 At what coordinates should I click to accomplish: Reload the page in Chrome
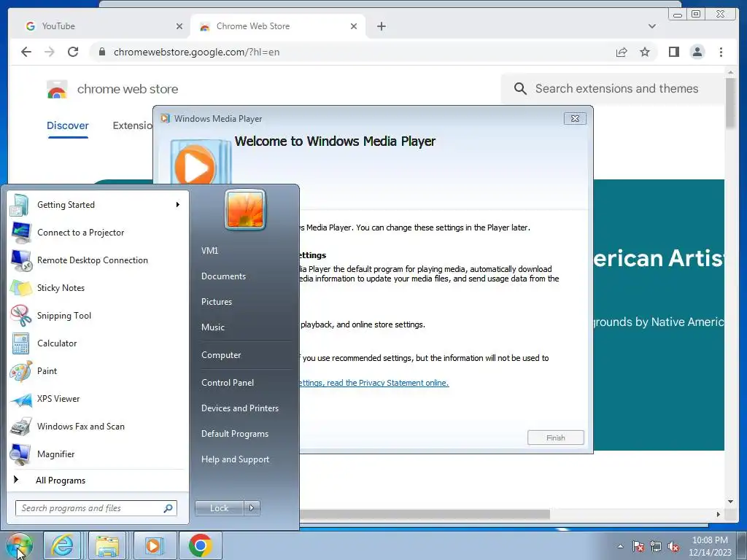73,52
